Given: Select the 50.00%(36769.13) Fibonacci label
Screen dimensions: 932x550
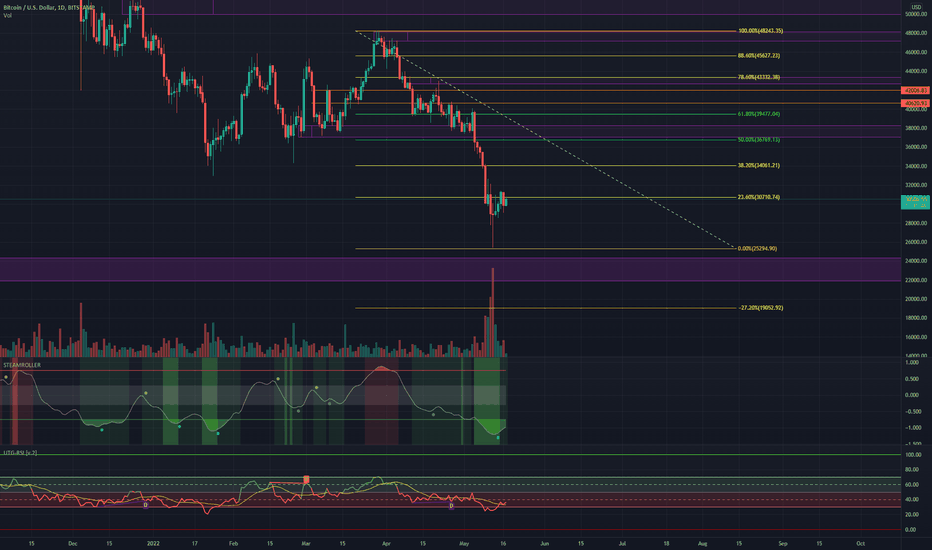Looking at the screenshot, I should point(758,140).
